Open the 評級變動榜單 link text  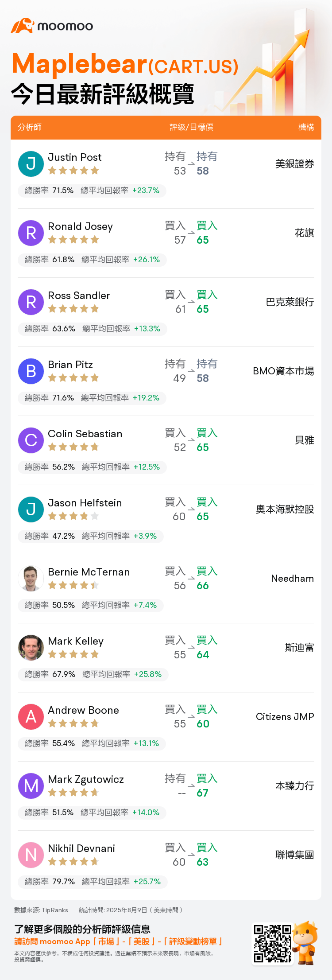(193, 941)
